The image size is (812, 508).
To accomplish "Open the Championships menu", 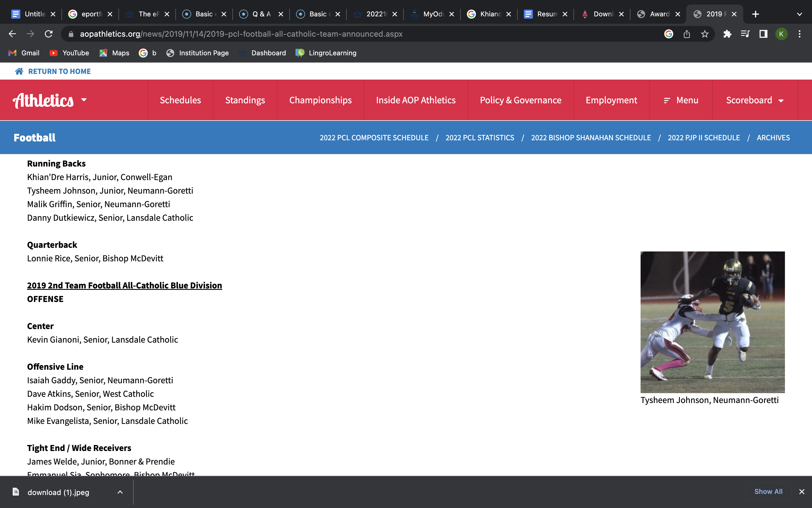I will [321, 100].
